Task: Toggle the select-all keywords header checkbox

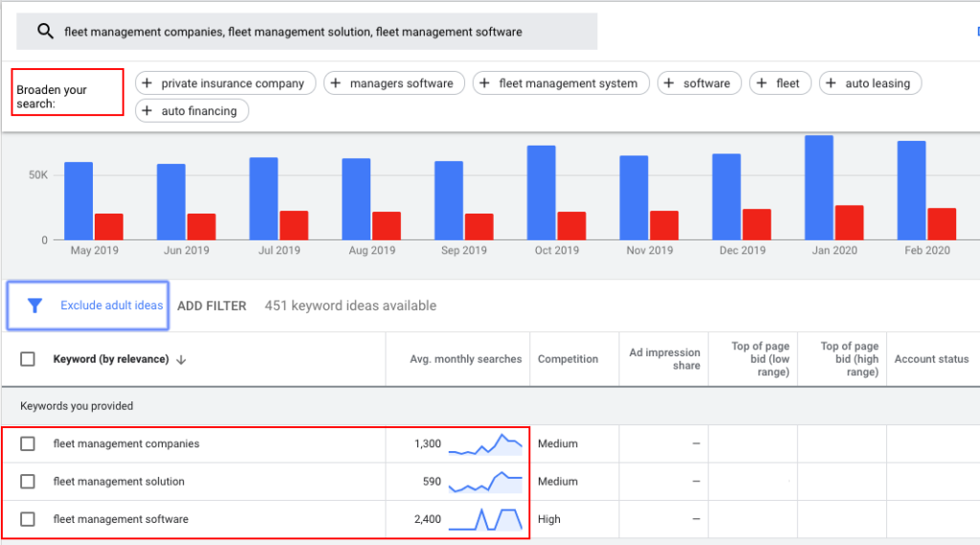Action: 28,359
